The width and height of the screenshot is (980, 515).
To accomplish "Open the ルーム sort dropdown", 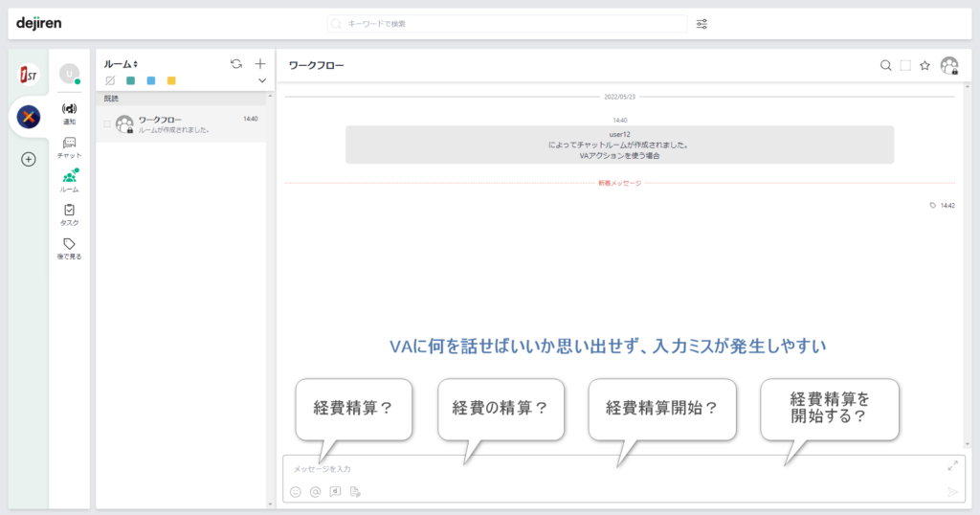I will 122,64.
